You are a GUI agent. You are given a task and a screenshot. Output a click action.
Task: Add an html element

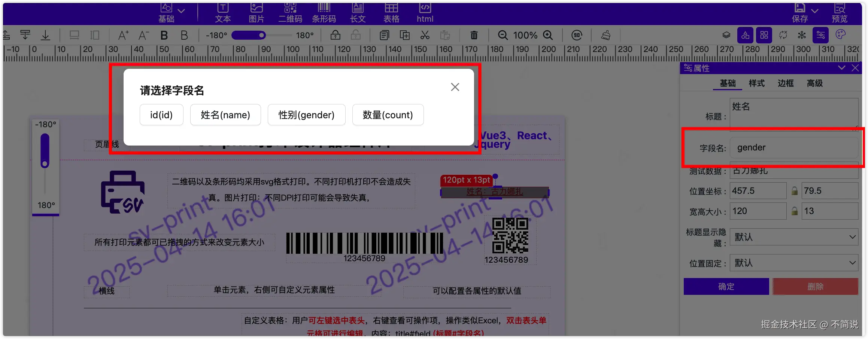click(425, 13)
